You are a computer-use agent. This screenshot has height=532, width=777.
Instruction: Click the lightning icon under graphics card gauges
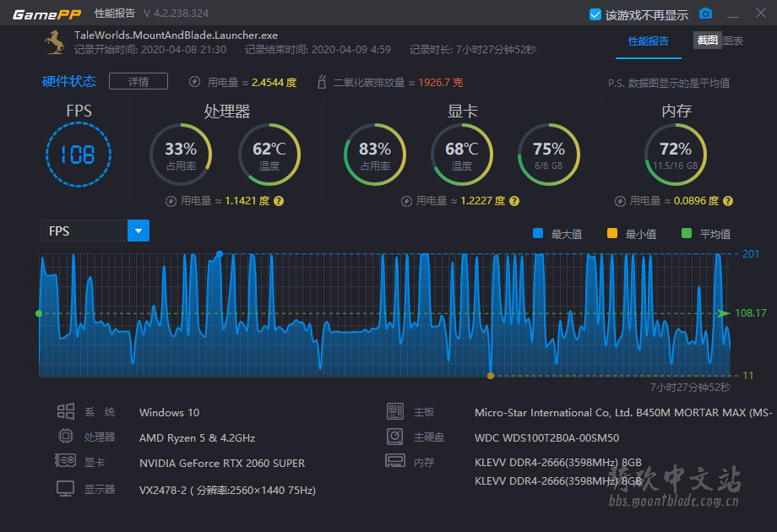click(406, 201)
